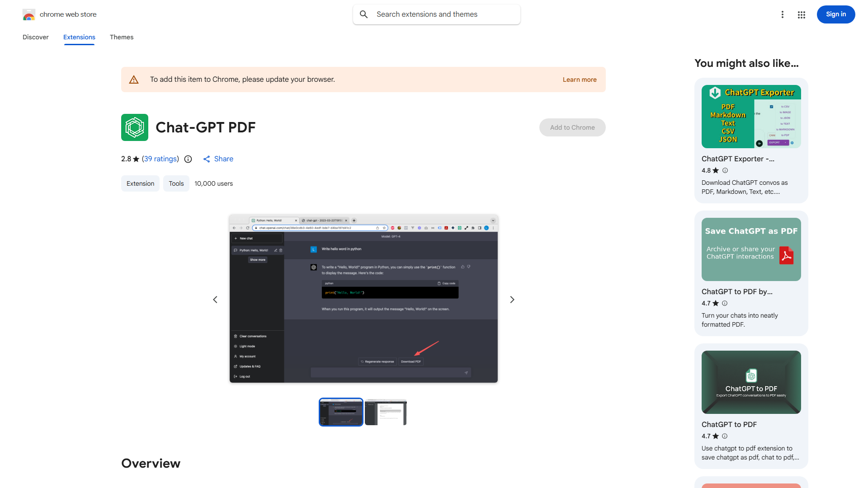
Task: Switch to the Themes tab
Action: coord(121,37)
